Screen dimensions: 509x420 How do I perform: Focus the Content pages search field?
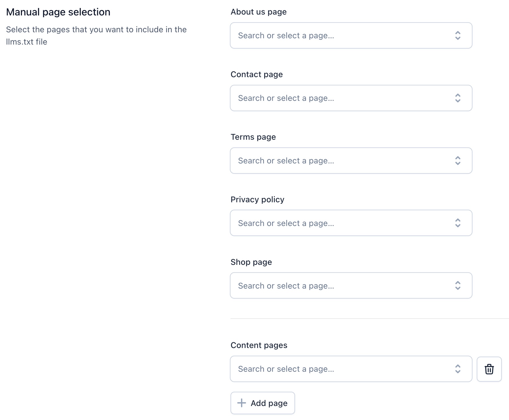tap(351, 369)
